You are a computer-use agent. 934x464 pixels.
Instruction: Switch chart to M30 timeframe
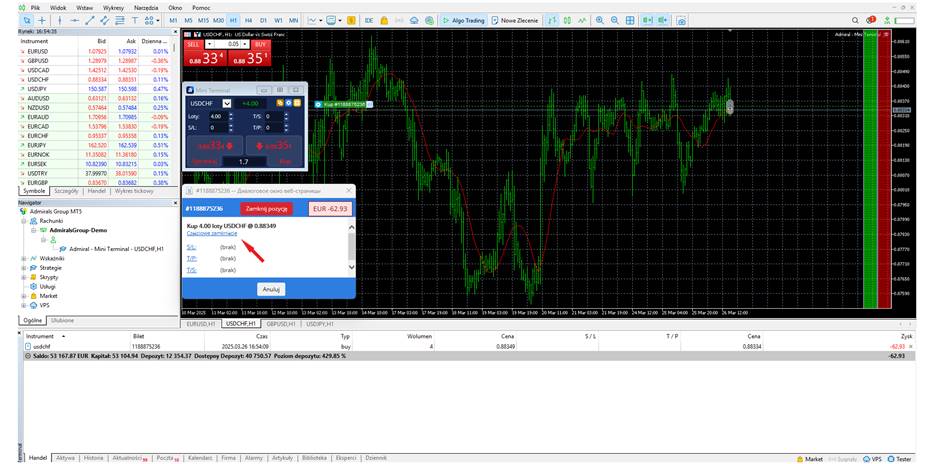[x=219, y=20]
